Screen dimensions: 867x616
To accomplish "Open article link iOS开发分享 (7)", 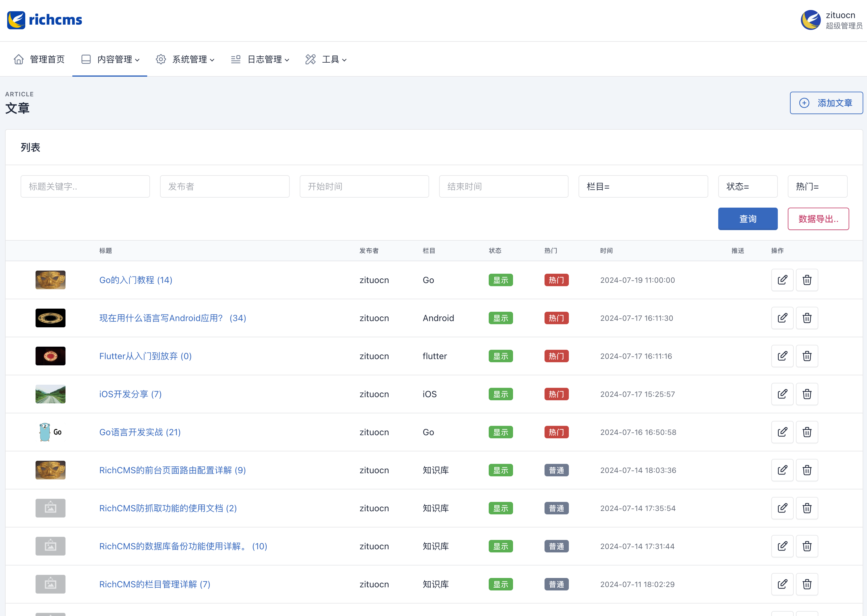I will point(131,394).
